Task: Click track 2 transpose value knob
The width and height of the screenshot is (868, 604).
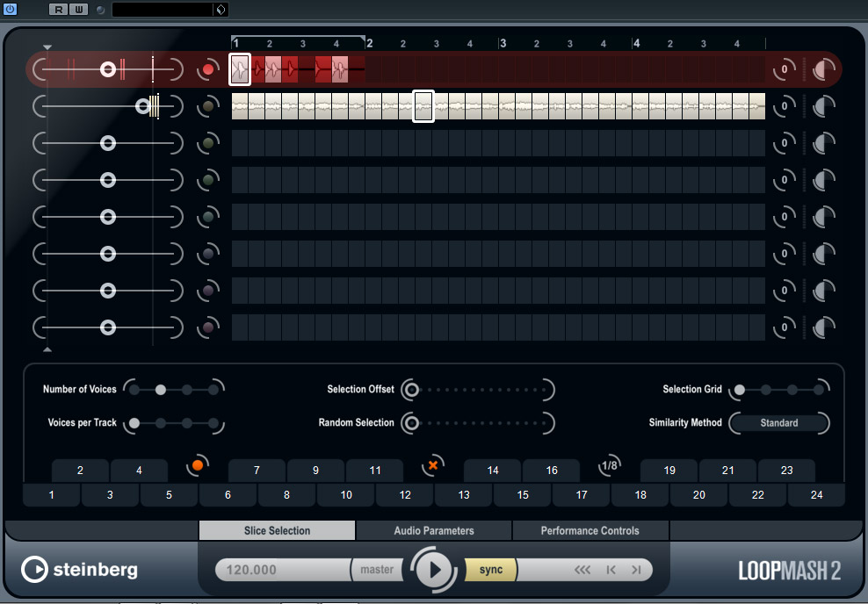Action: pos(784,106)
